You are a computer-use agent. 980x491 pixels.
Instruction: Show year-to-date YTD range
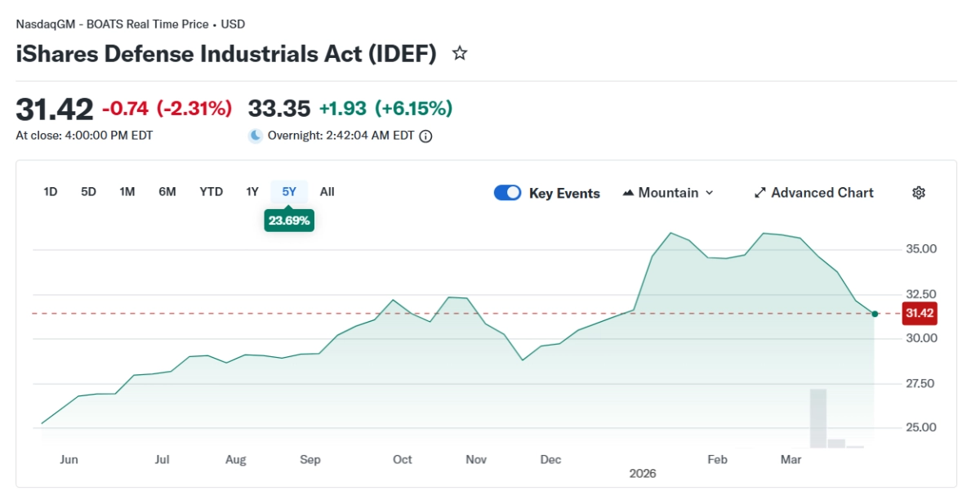[x=211, y=192]
